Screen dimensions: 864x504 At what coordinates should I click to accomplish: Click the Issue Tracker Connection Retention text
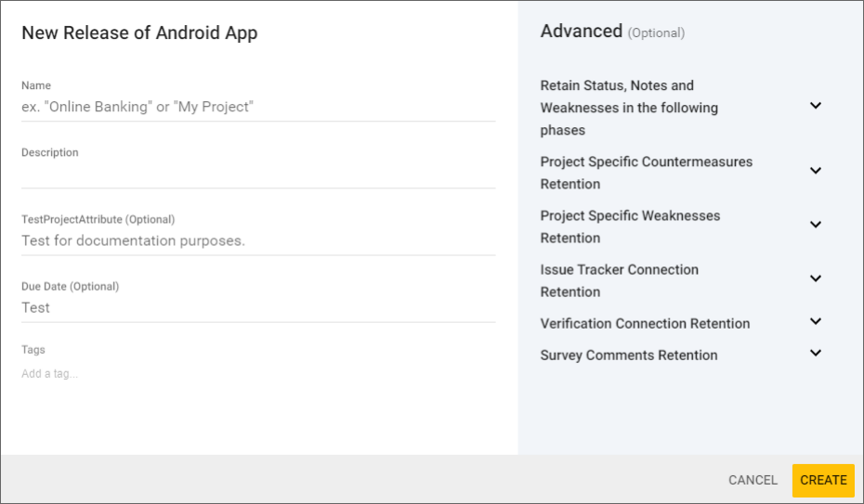[x=619, y=280]
